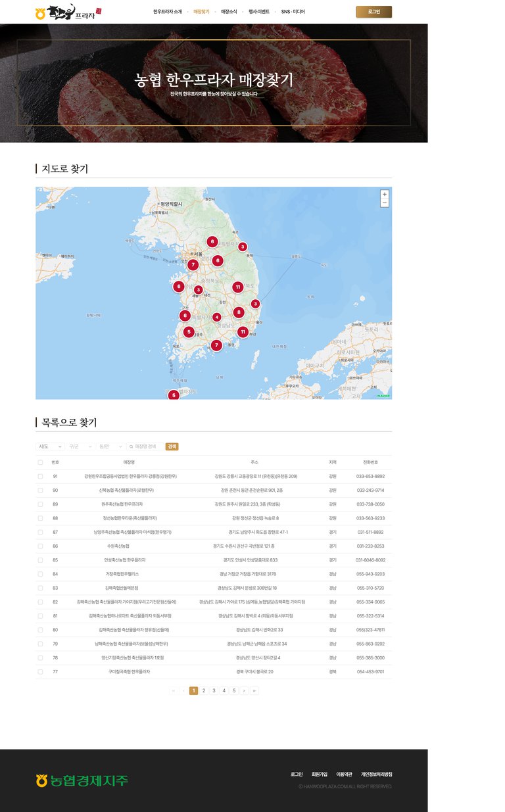Click phone number 031-8046-8092

(x=371, y=560)
